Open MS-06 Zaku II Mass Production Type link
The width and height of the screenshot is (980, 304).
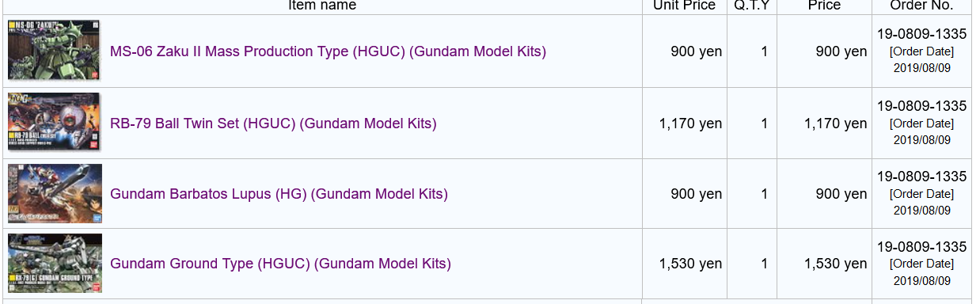click(328, 51)
